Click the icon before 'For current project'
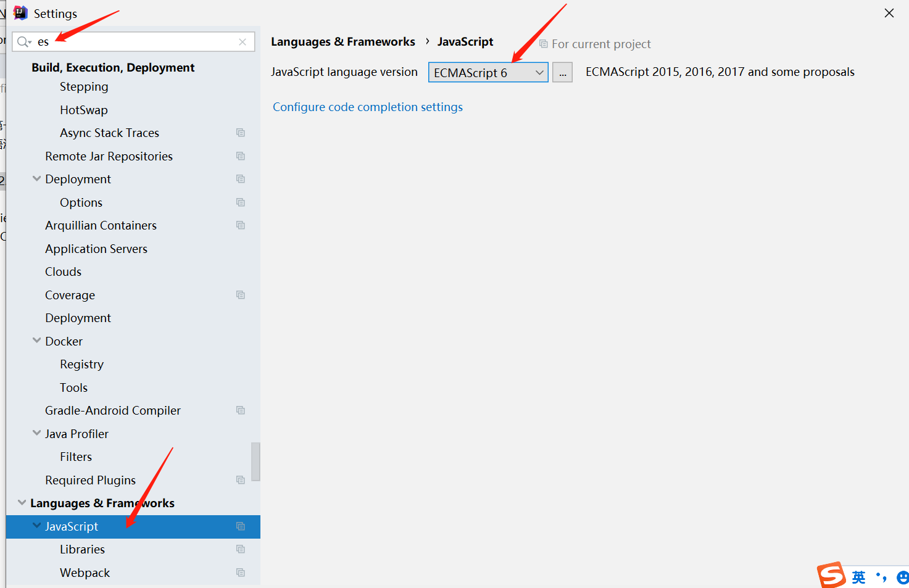Image resolution: width=909 pixels, height=588 pixels. (x=544, y=44)
